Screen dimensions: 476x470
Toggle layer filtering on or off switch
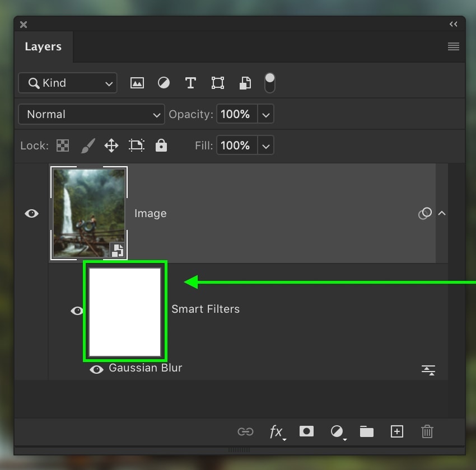tap(269, 83)
